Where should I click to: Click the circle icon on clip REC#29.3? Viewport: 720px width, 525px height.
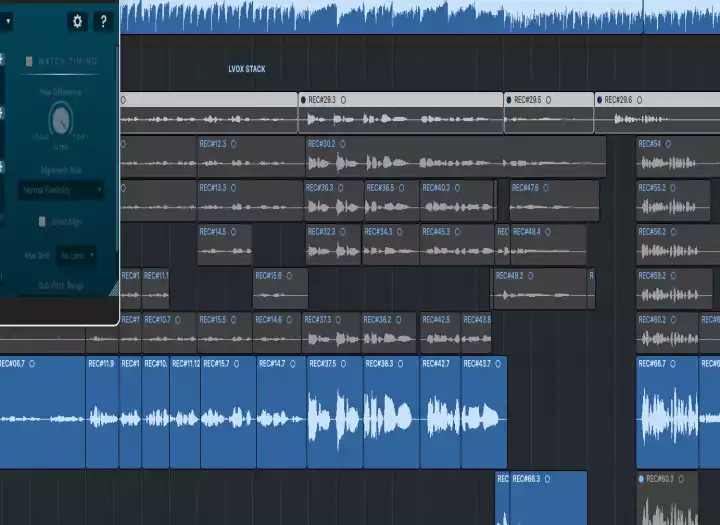coord(343,100)
